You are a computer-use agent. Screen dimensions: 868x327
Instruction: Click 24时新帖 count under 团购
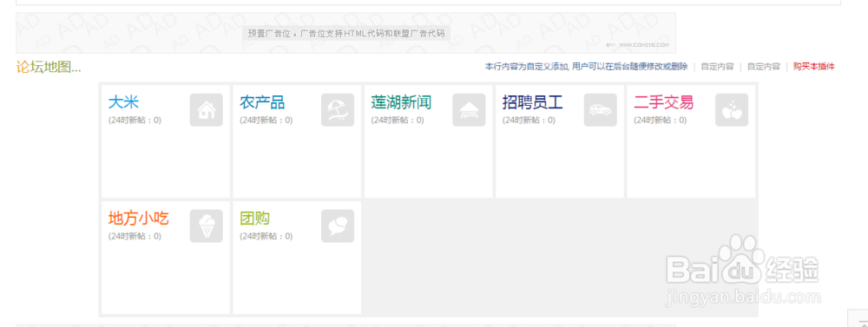(x=266, y=236)
